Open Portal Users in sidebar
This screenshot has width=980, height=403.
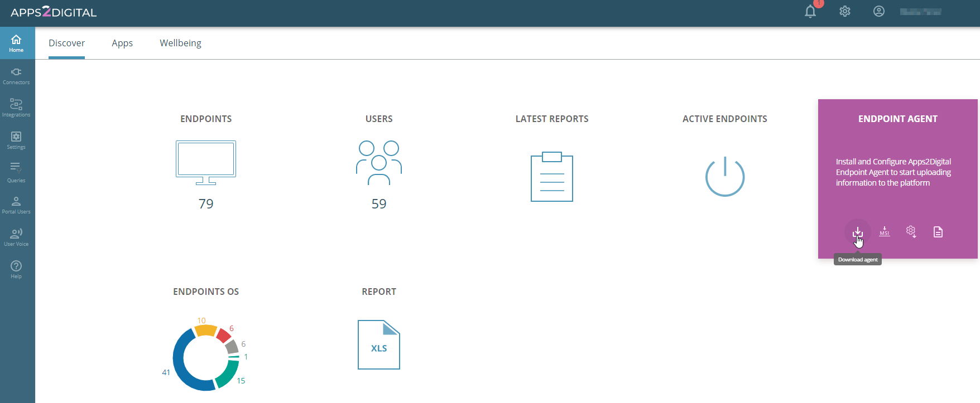(x=16, y=205)
